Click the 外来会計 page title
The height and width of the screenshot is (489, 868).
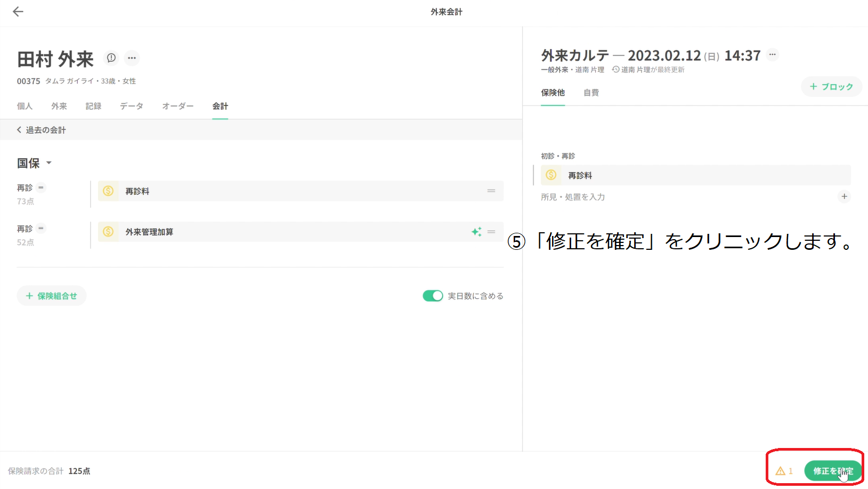[x=447, y=12]
